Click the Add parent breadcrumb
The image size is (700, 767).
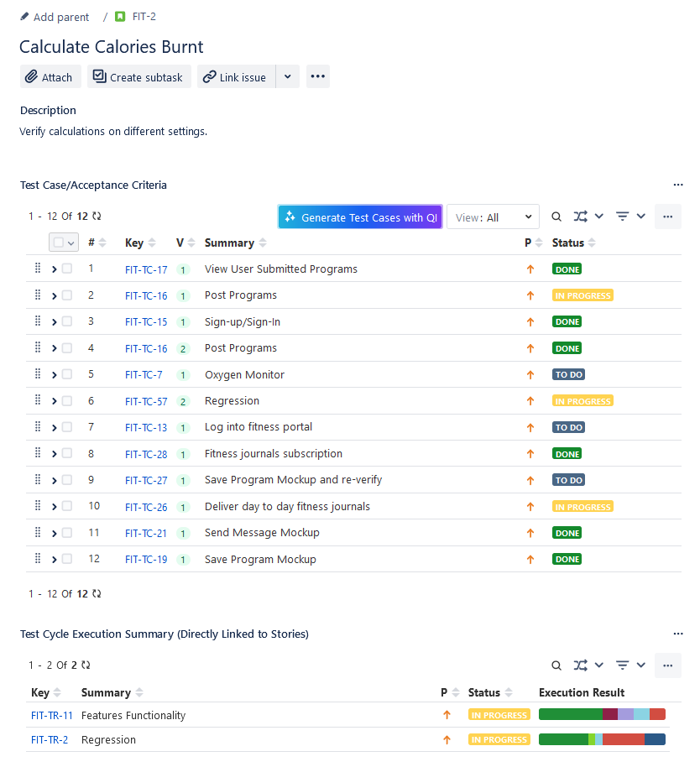pyautogui.click(x=55, y=17)
